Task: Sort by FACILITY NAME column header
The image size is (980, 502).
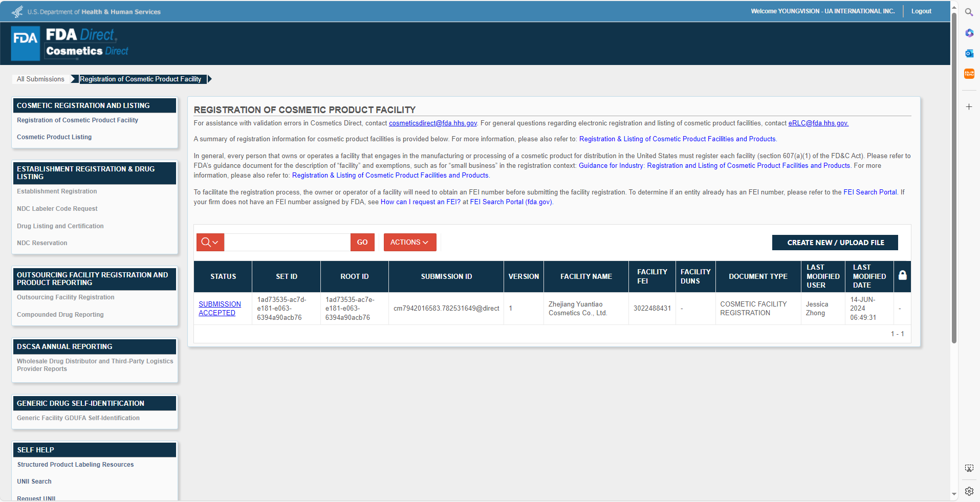Action: click(x=586, y=277)
